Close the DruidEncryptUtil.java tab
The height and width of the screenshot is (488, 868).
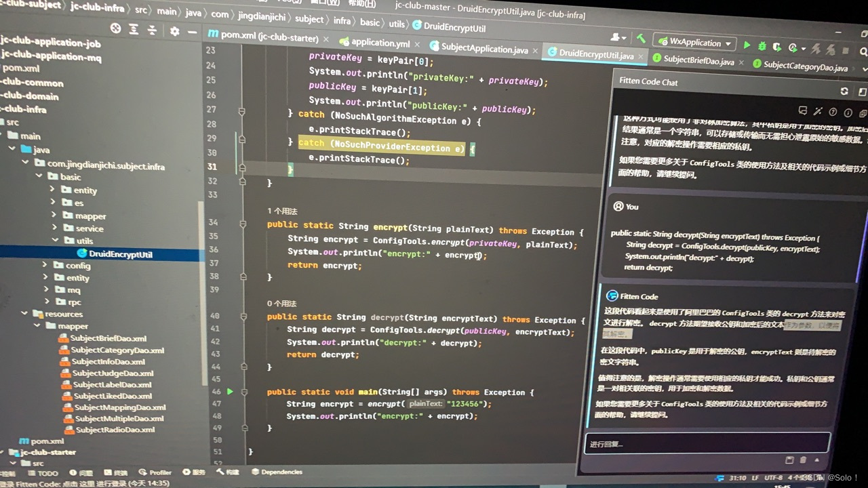pos(641,57)
